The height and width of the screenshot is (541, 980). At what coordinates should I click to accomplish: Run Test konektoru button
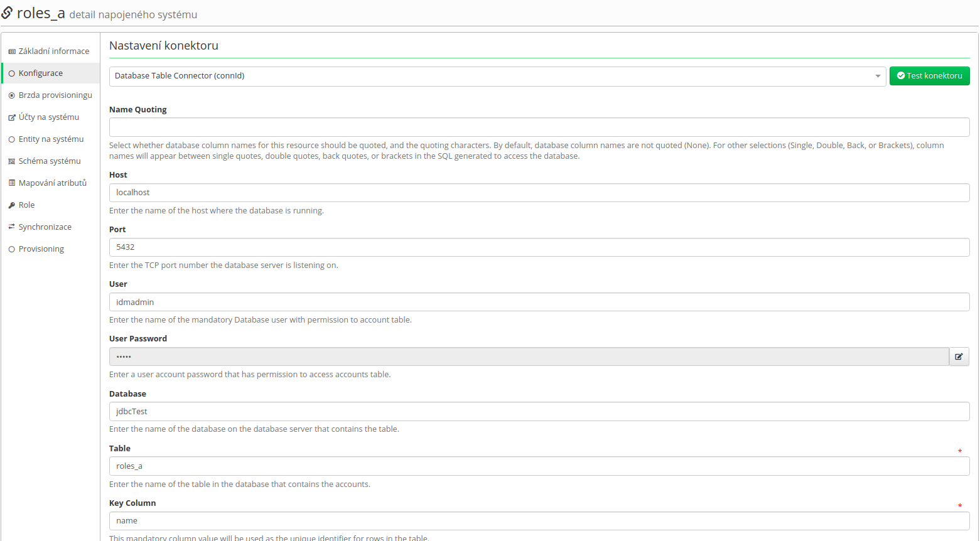[929, 76]
